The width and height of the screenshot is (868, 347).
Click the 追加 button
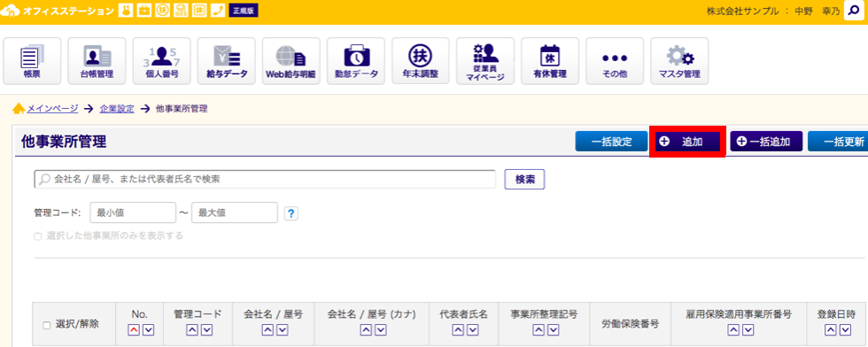click(687, 141)
